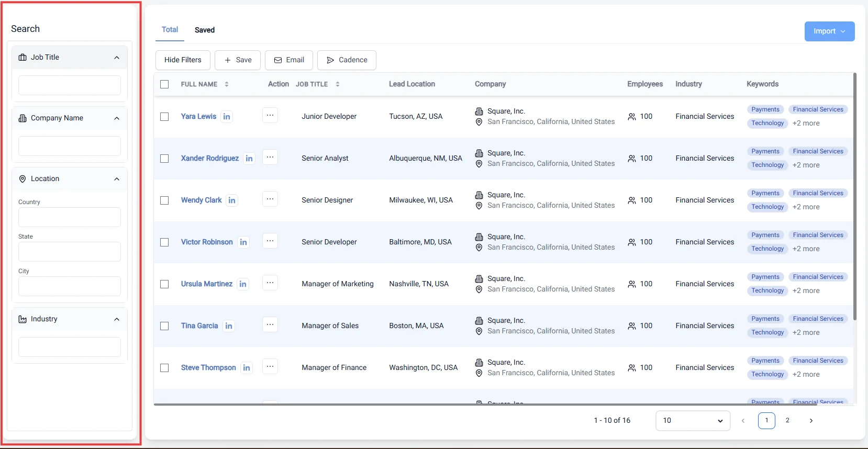
Task: Click the Industry filter chart icon
Action: (x=23, y=319)
